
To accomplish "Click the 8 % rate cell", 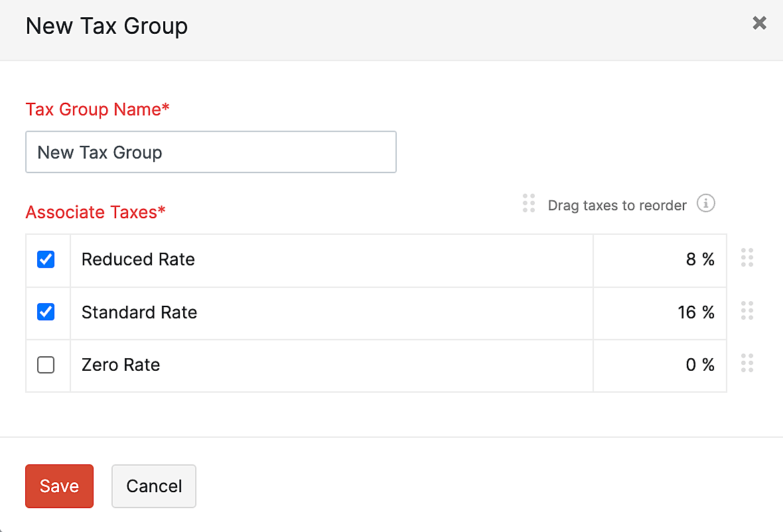I will (x=700, y=259).
